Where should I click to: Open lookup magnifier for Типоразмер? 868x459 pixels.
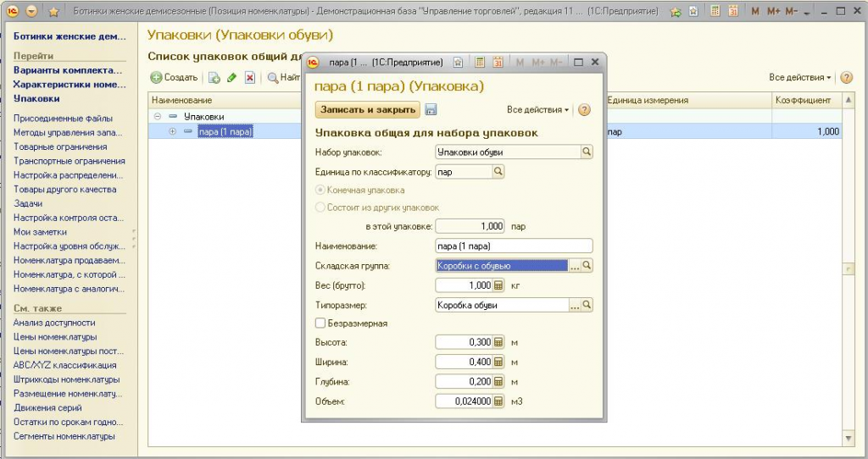[587, 305]
